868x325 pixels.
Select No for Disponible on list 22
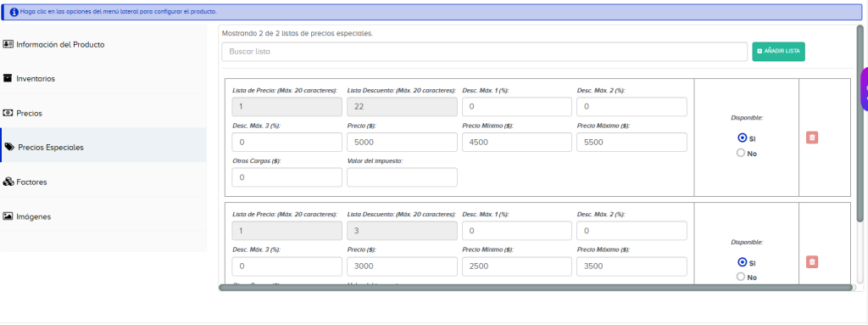tap(741, 153)
